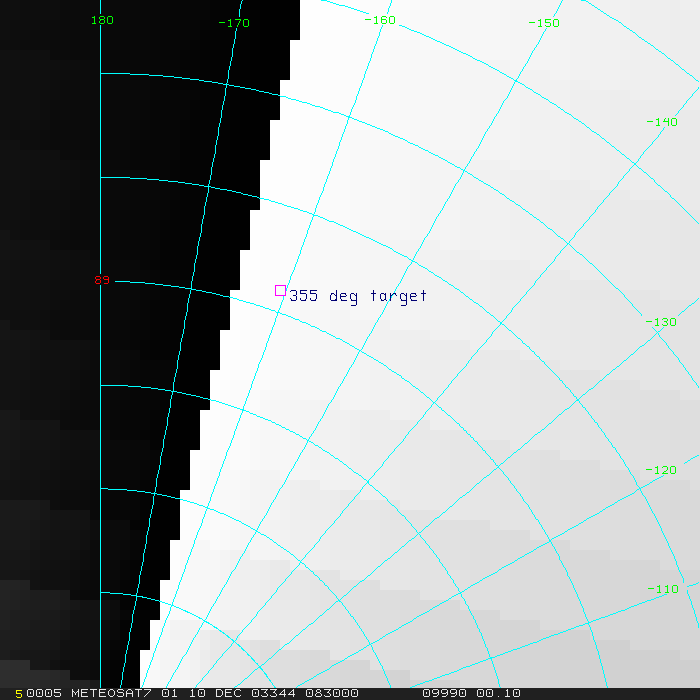Click the -150 longitude label
Screen dimensions: 700x700
click(544, 23)
